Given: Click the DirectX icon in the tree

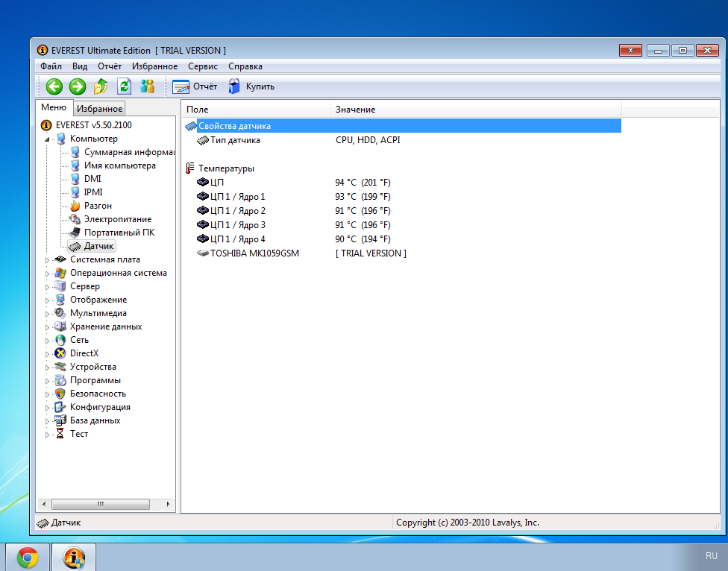Looking at the screenshot, I should pos(60,353).
